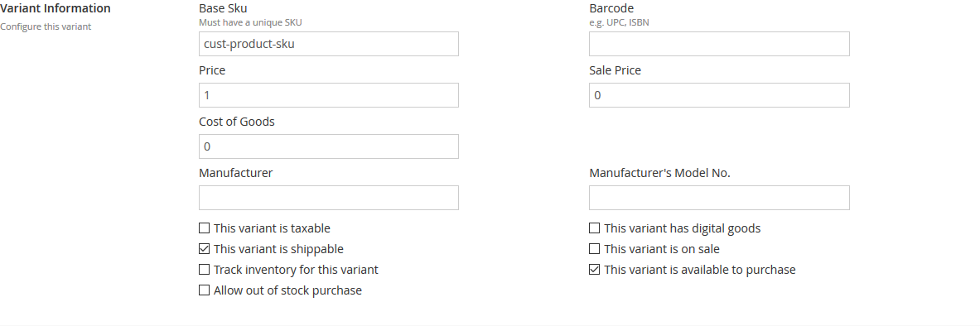980x326 pixels.
Task: Click the 'e.g. UPC, ISBN' hint text
Action: point(620,22)
